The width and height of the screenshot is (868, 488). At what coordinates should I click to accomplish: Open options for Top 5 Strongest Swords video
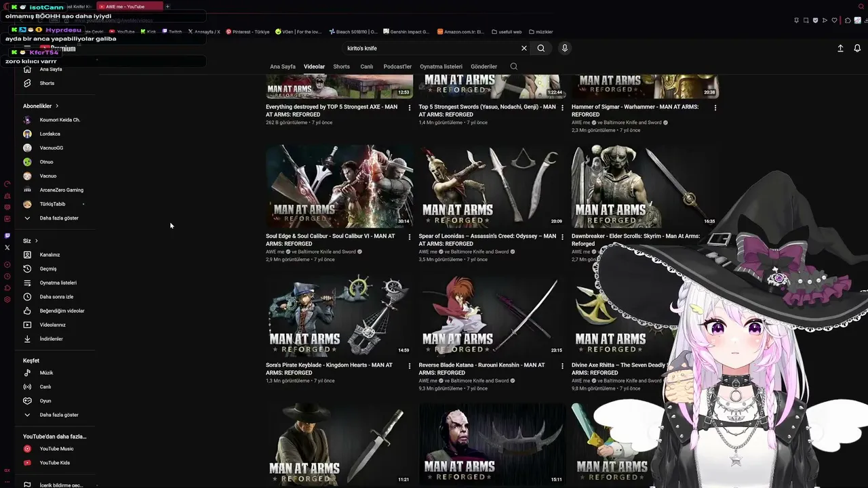[562, 107]
